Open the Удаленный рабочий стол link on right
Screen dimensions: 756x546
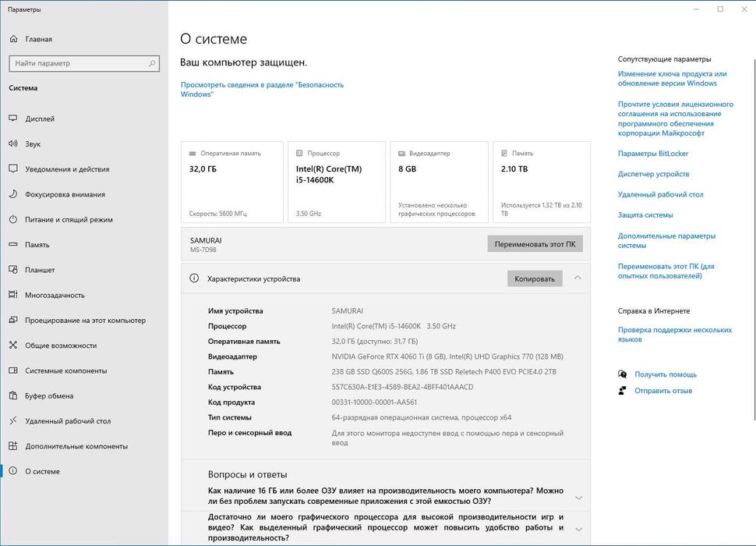coord(661,194)
